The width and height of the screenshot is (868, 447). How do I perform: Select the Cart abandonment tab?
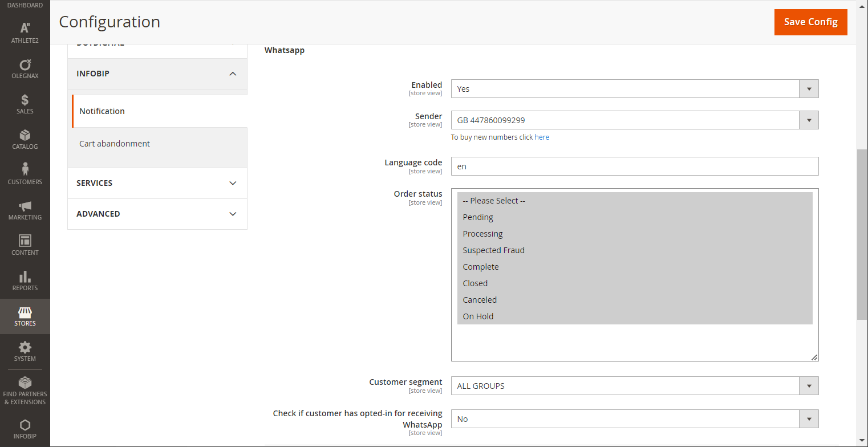(x=115, y=144)
